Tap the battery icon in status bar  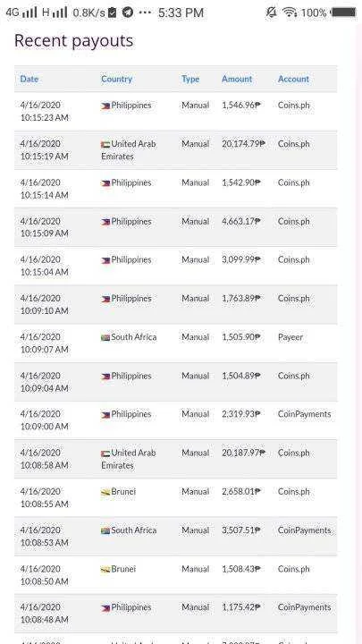344,12
